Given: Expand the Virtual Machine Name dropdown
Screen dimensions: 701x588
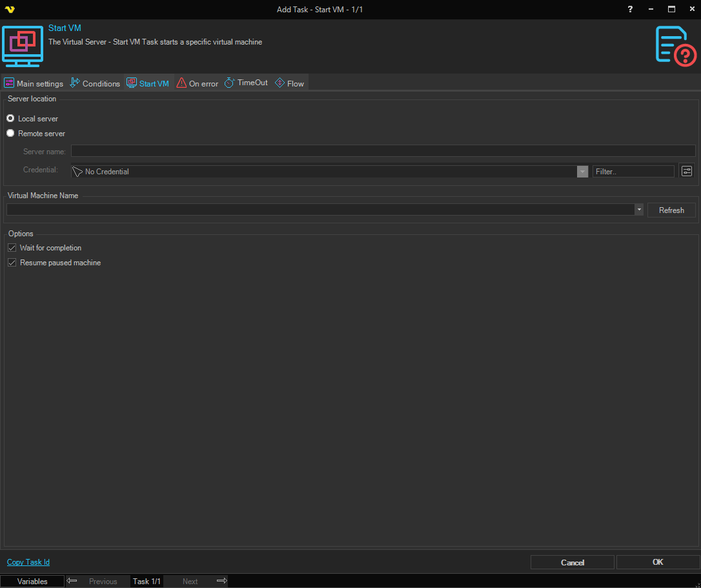Looking at the screenshot, I should point(638,210).
